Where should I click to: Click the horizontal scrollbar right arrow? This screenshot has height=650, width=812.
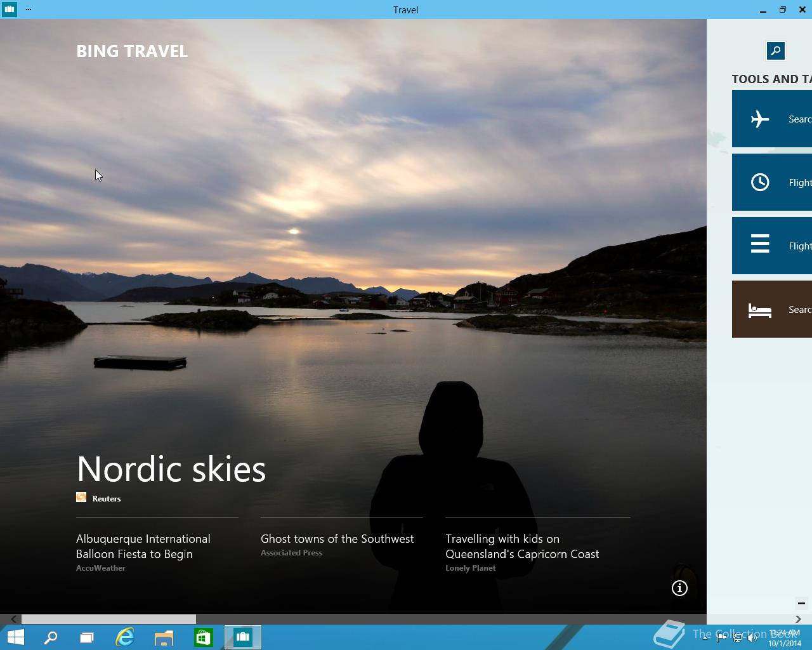pyautogui.click(x=798, y=619)
